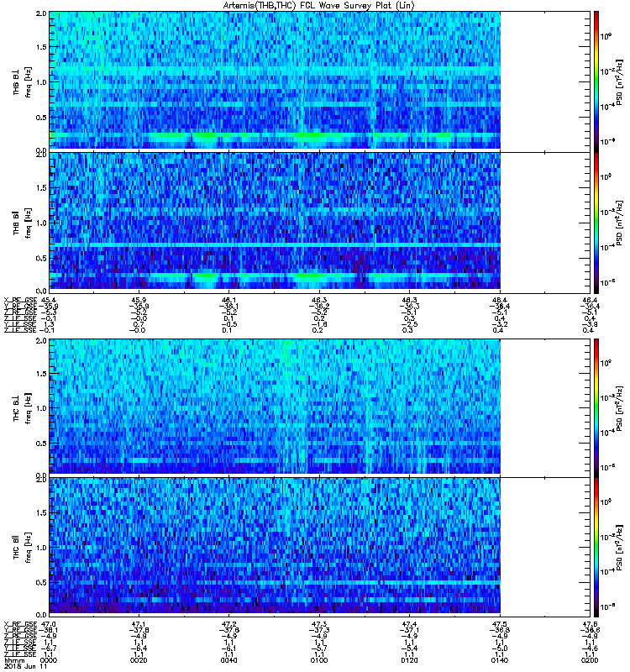
Task: Select the Y_RE_GSE value -38.1
Action: pyautogui.click(x=49, y=630)
